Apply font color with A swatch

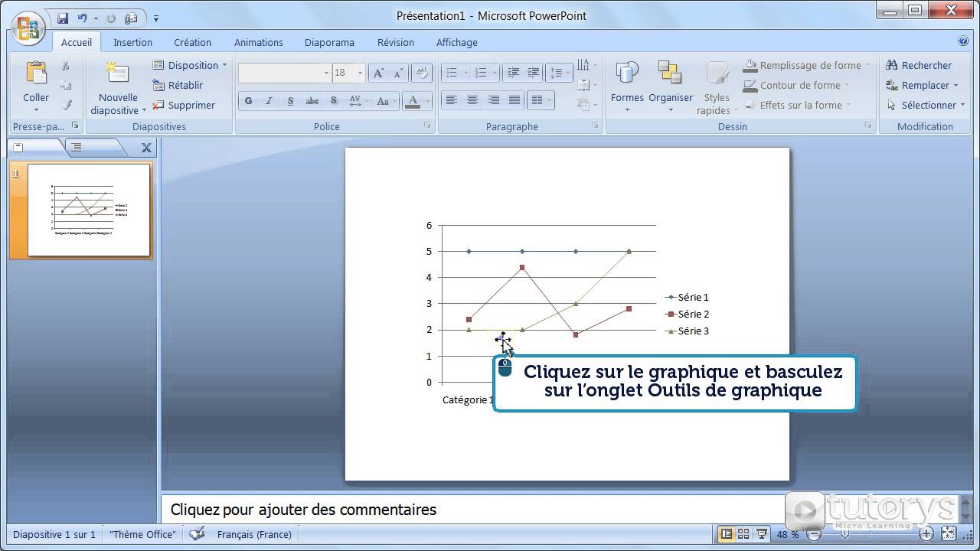coord(413,101)
